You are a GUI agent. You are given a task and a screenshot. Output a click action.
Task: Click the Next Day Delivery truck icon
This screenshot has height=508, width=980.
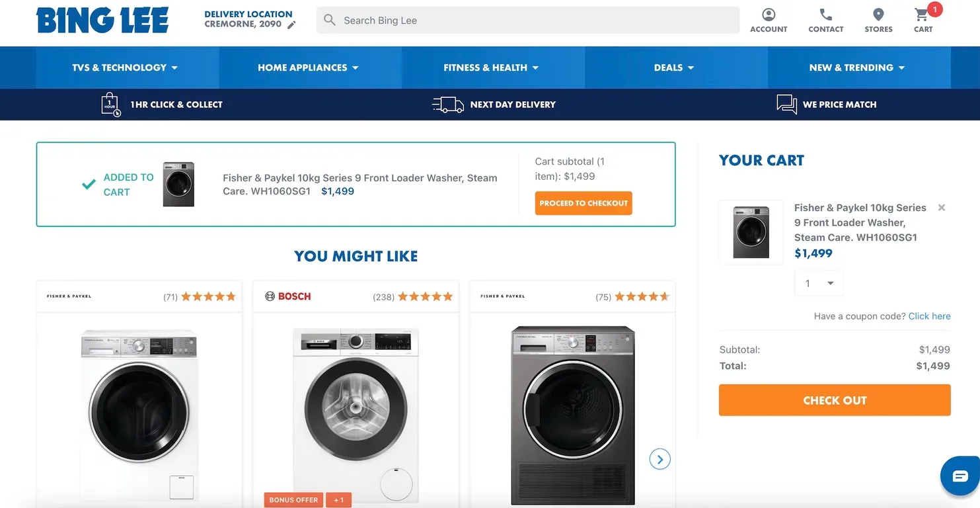[x=447, y=104]
